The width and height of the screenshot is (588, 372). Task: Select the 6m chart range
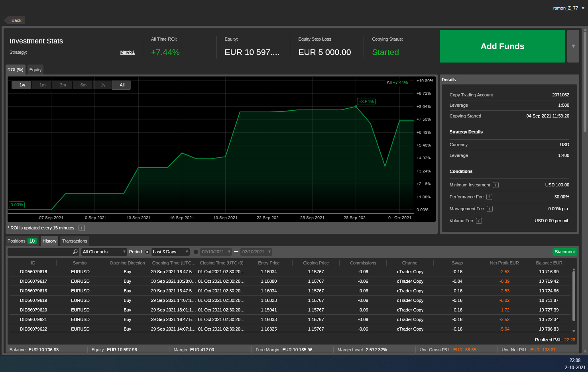83,85
